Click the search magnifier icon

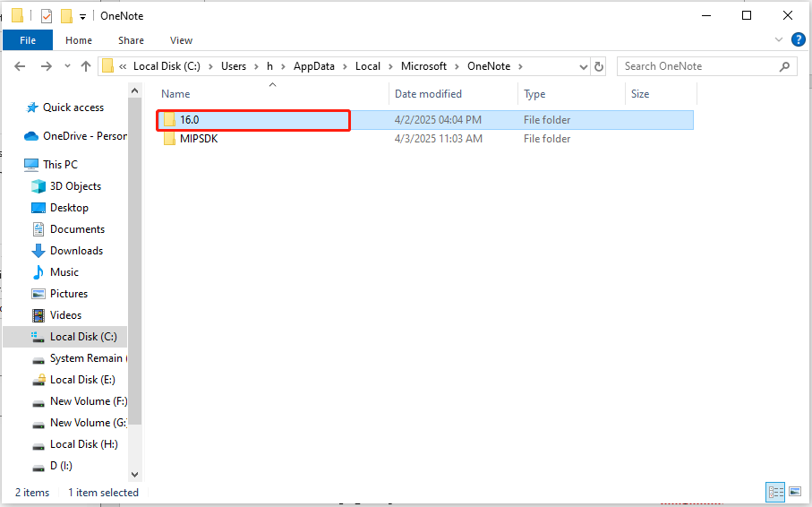(785, 66)
